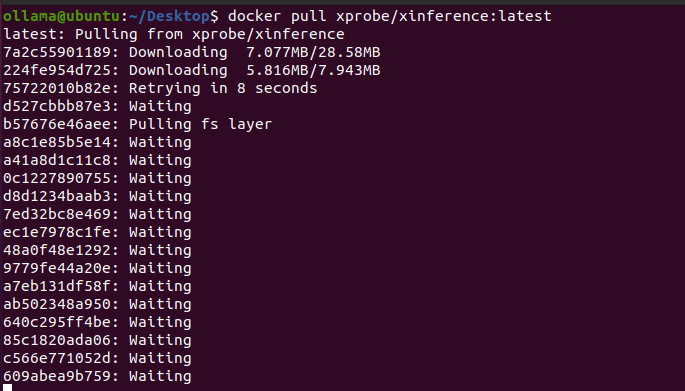
Task: Click 'Pulling fs layer' status text
Action: click(201, 125)
